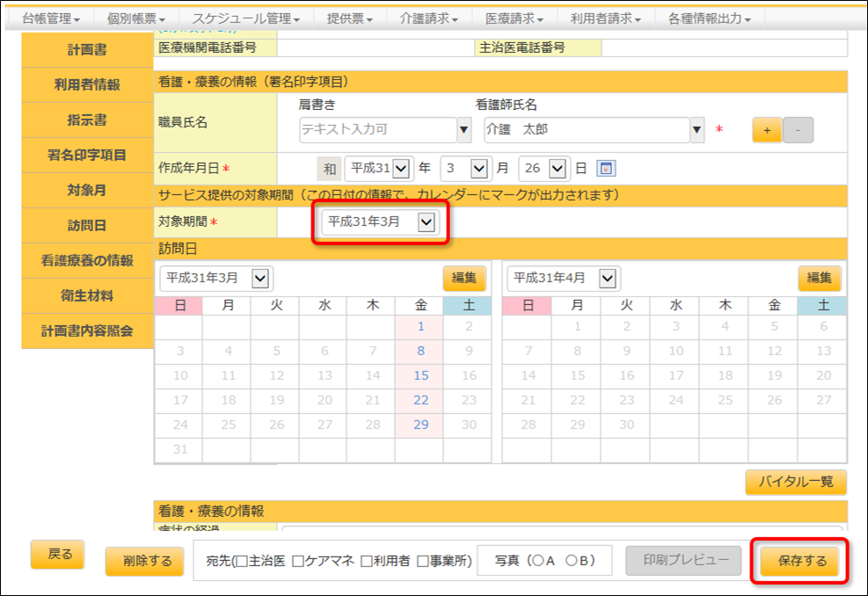This screenshot has height=596, width=868.
Task: Click 編集 button for the March calendar
Action: pos(463,278)
